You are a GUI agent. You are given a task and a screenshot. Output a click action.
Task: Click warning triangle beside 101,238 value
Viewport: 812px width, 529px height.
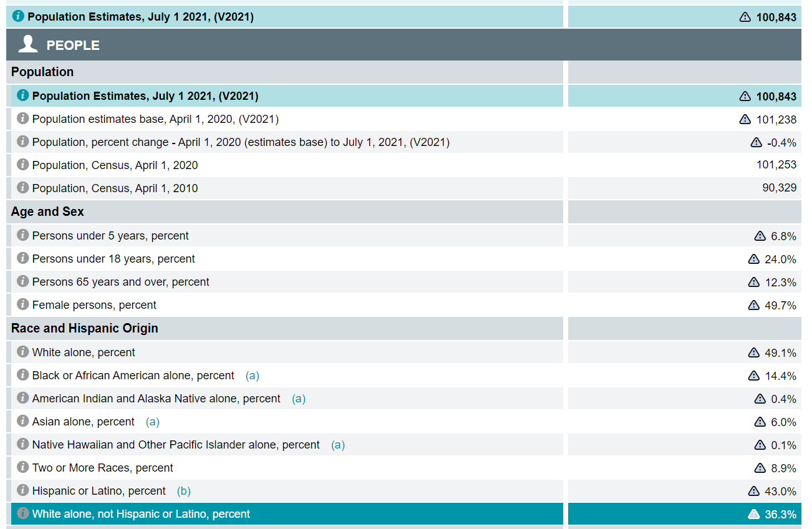coord(745,119)
